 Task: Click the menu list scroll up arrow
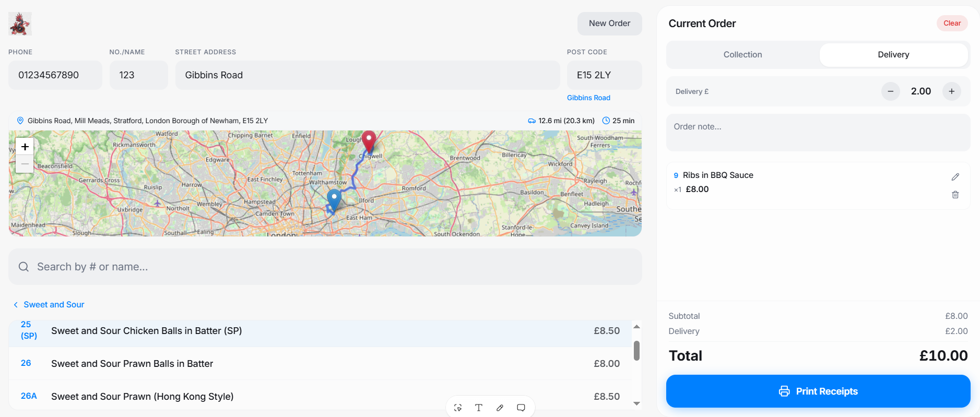(x=636, y=327)
